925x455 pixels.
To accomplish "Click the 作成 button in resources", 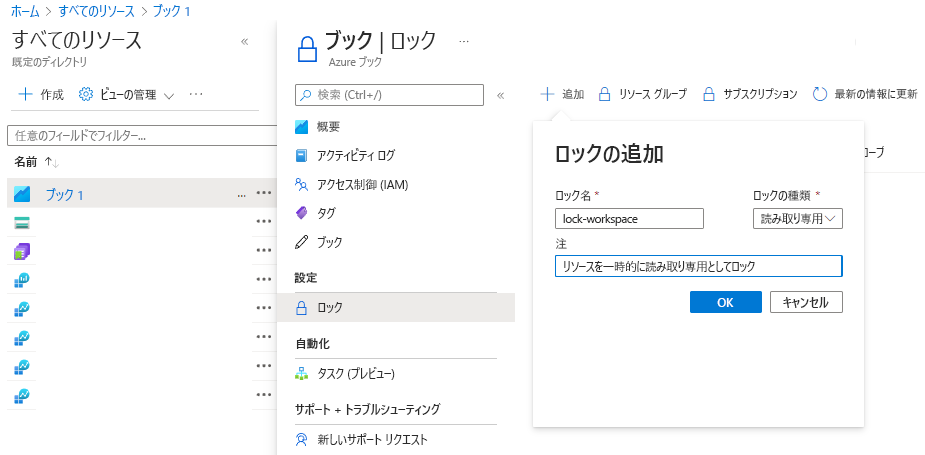I will [x=41, y=95].
